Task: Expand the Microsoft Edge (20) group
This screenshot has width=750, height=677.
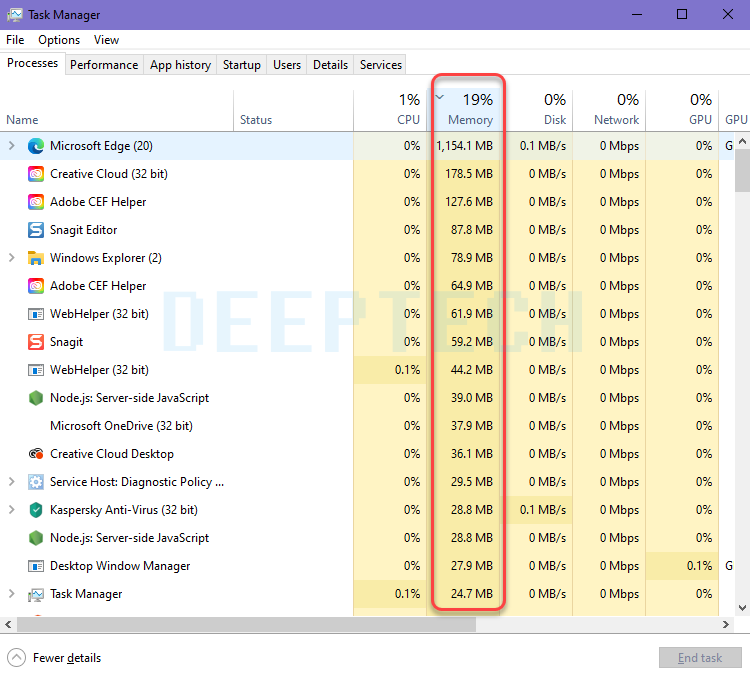Action: 12,145
